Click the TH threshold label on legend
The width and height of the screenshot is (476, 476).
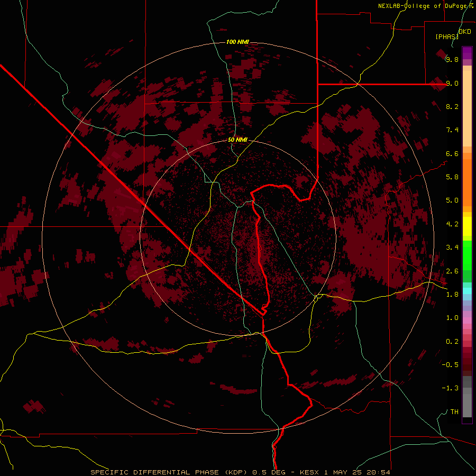coord(454,412)
